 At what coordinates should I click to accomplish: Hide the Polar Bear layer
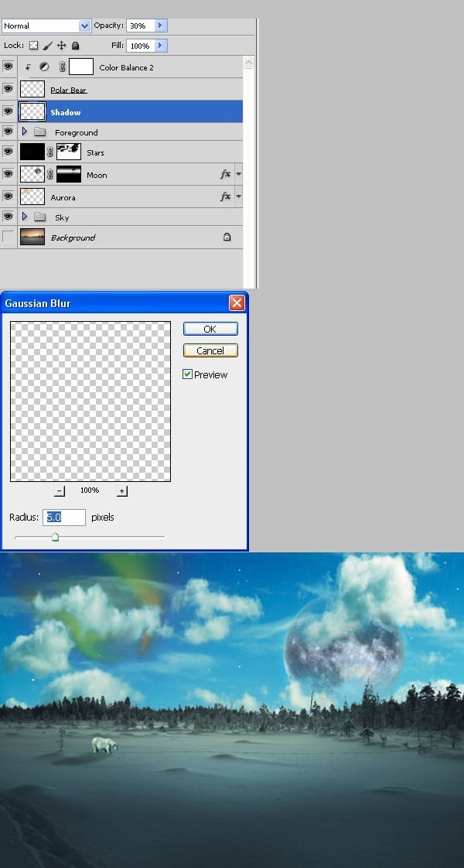point(8,88)
